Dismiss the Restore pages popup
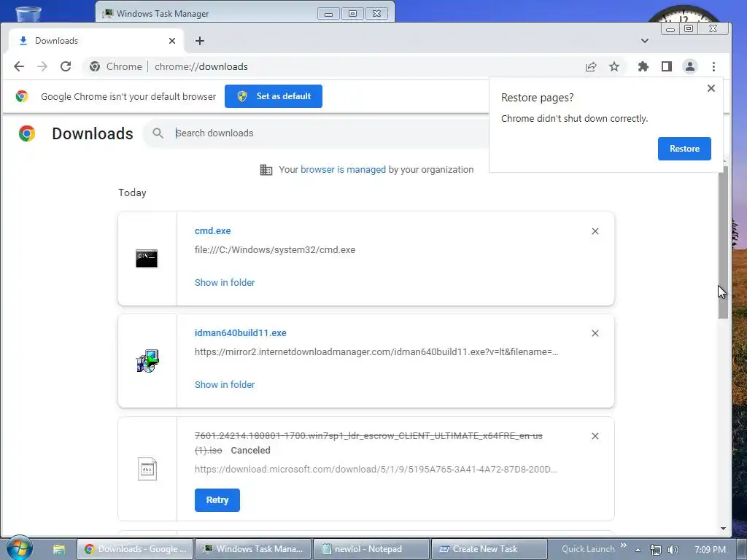The height and width of the screenshot is (560, 747). pos(711,88)
